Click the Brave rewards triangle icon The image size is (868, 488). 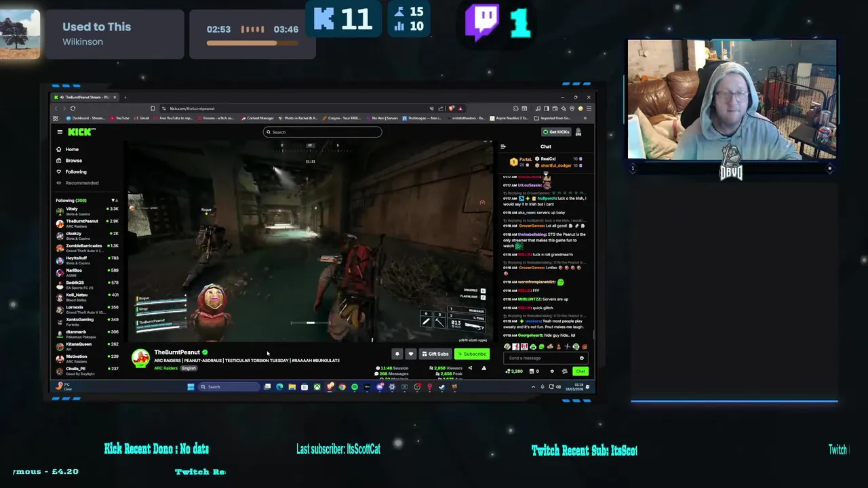tap(460, 108)
